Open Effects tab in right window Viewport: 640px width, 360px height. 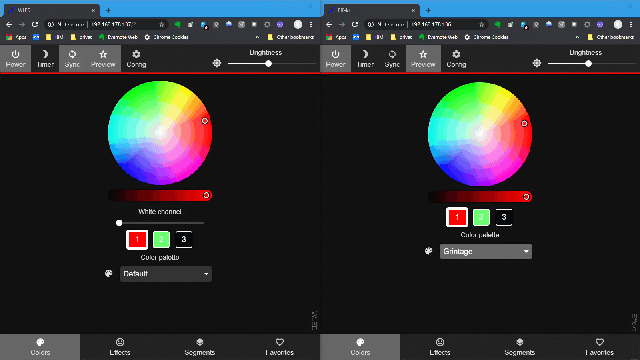(x=440, y=347)
